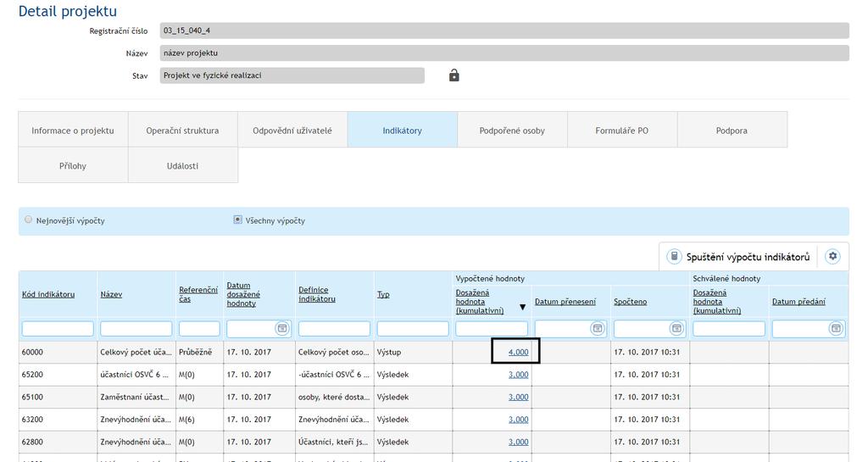The image size is (868, 462).
Task: Sort by Datum předání column header
Action: pyautogui.click(x=798, y=302)
